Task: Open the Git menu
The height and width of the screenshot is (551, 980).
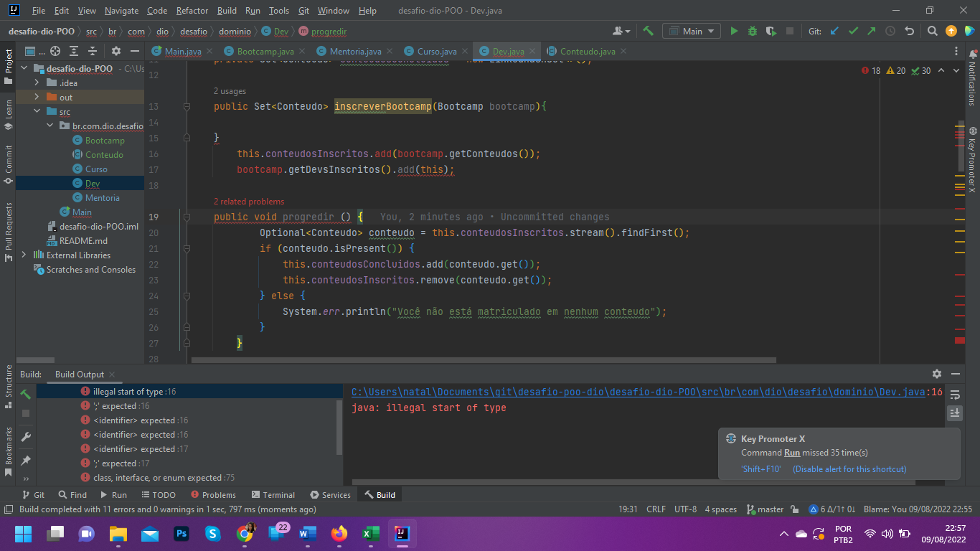Action: pos(303,11)
